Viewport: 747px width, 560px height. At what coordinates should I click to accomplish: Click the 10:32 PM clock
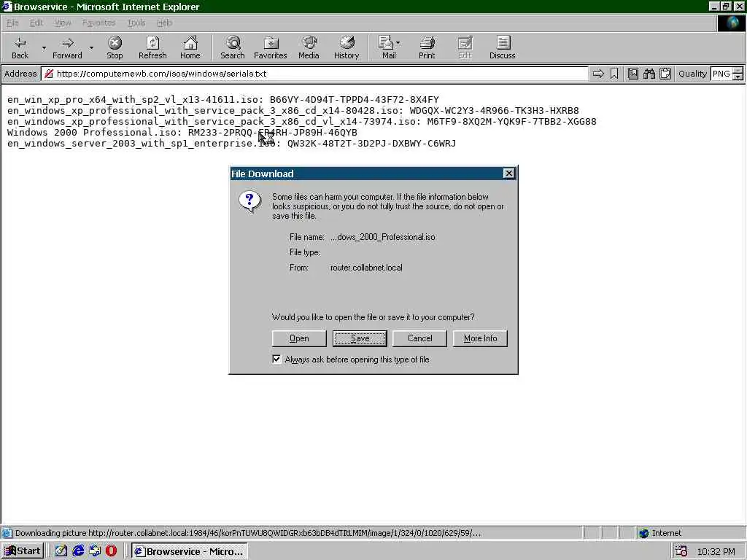click(x=716, y=551)
